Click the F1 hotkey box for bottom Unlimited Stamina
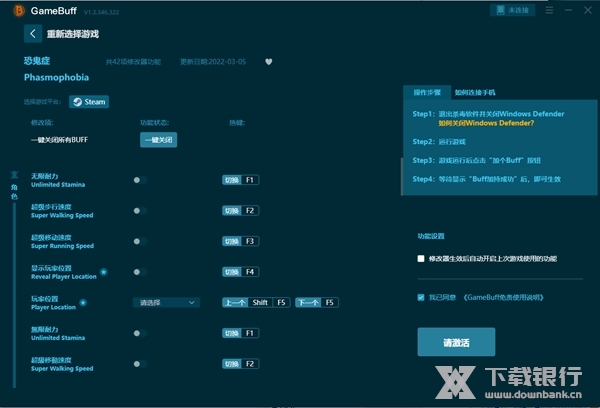Viewport: 600px width, 408px height. [240, 333]
